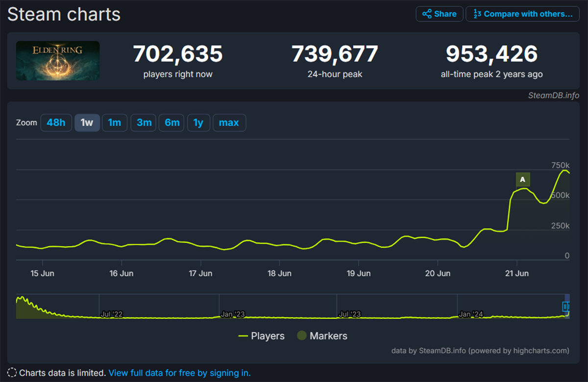Screen dimensions: 588x382
Task: Click the Jan '24 navigator timeline
Action: tap(471, 314)
